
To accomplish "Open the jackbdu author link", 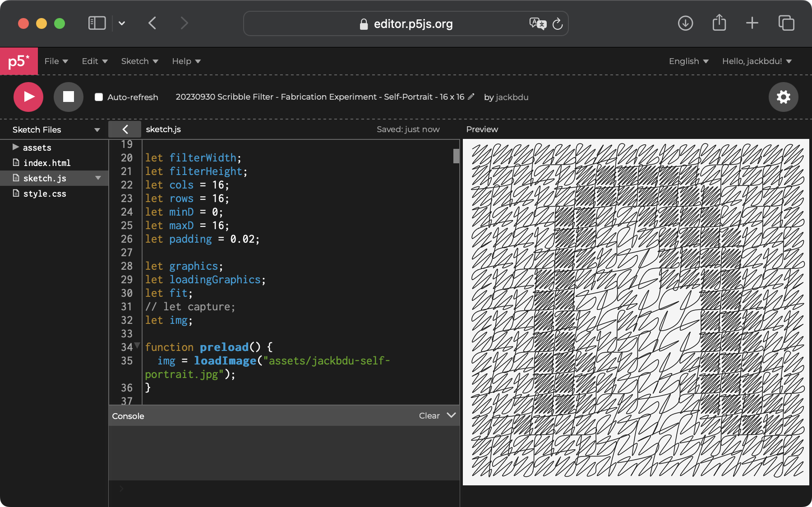I will [512, 97].
